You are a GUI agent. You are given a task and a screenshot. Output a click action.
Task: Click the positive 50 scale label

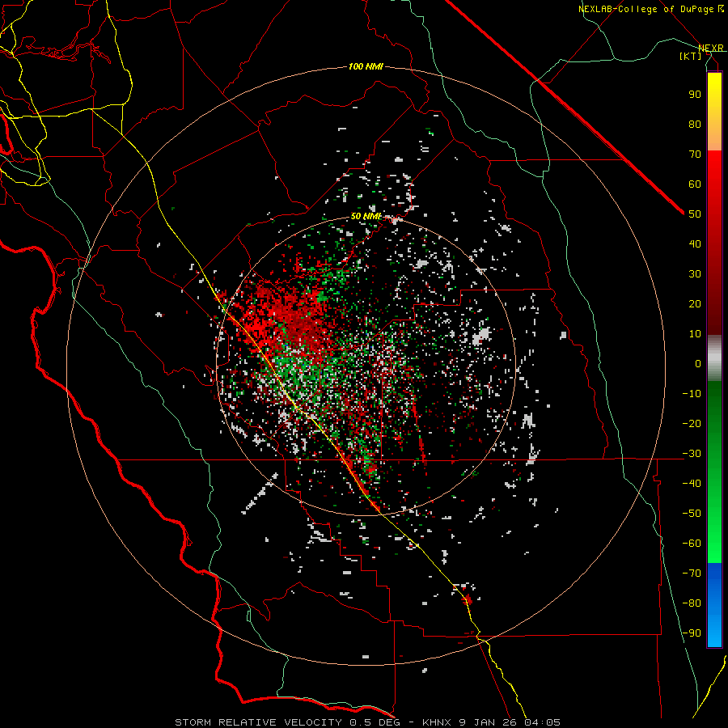695,214
